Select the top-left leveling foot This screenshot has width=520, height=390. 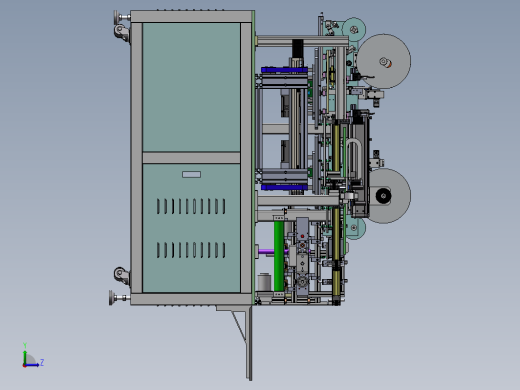(121, 16)
